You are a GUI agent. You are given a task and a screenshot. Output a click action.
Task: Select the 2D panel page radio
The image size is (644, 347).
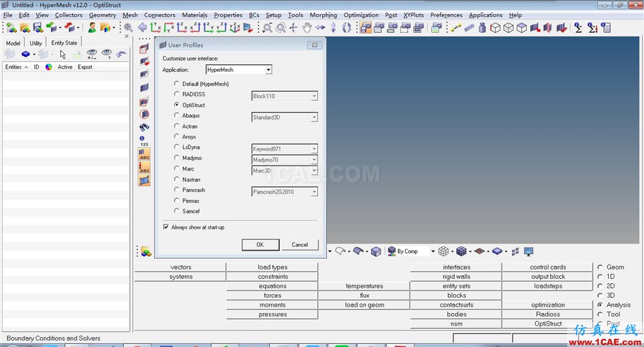tap(600, 286)
